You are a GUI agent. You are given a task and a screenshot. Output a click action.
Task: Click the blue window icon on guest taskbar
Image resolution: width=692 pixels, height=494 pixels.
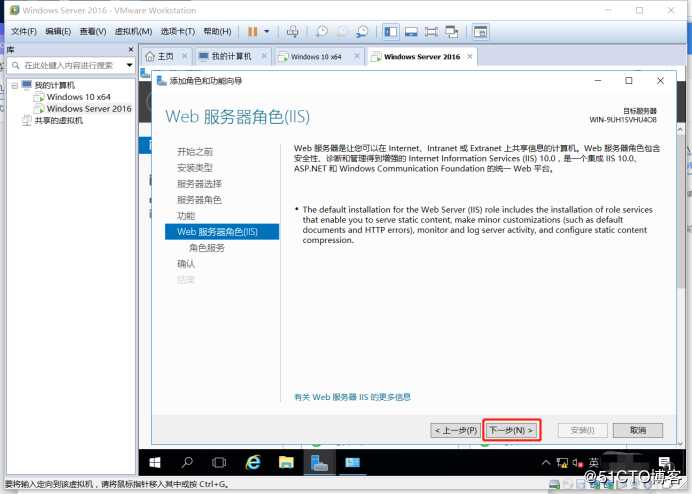click(352, 463)
